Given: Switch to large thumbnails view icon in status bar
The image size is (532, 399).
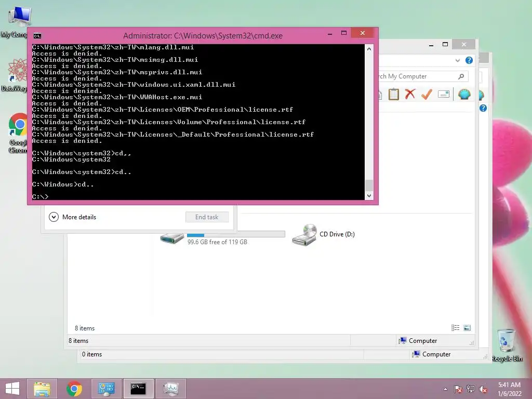Looking at the screenshot, I should [467, 327].
